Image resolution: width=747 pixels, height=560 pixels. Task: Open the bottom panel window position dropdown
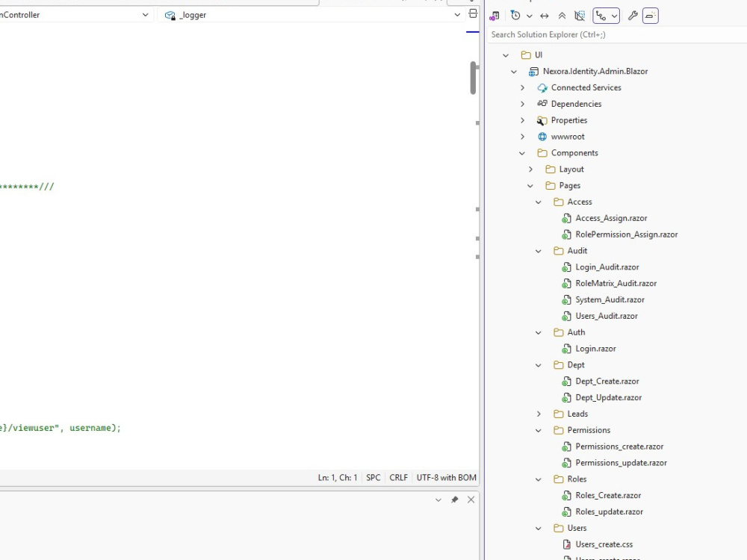(438, 500)
